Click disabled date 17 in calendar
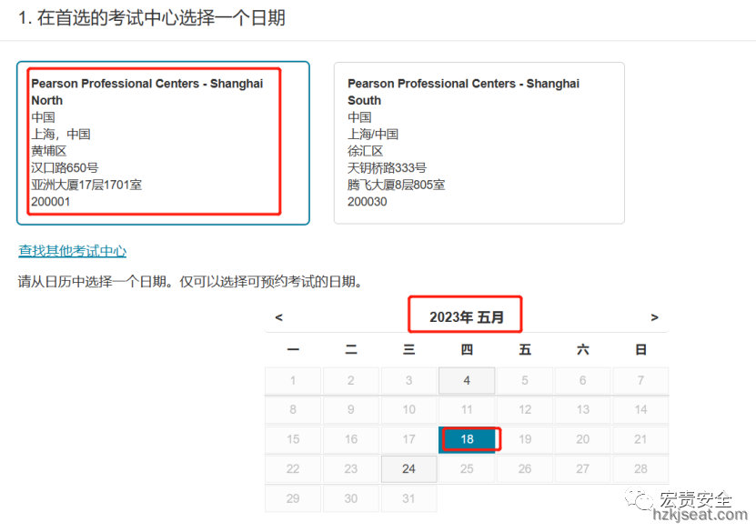This screenshot has height=532, width=756. click(x=408, y=439)
